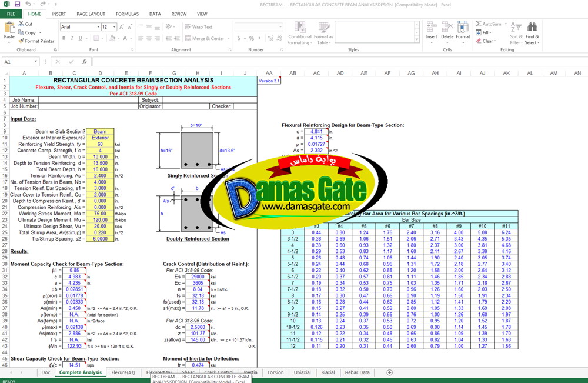The height and width of the screenshot is (383, 588).
Task: Decrease font size with smaller A icon
Action: (x=130, y=27)
